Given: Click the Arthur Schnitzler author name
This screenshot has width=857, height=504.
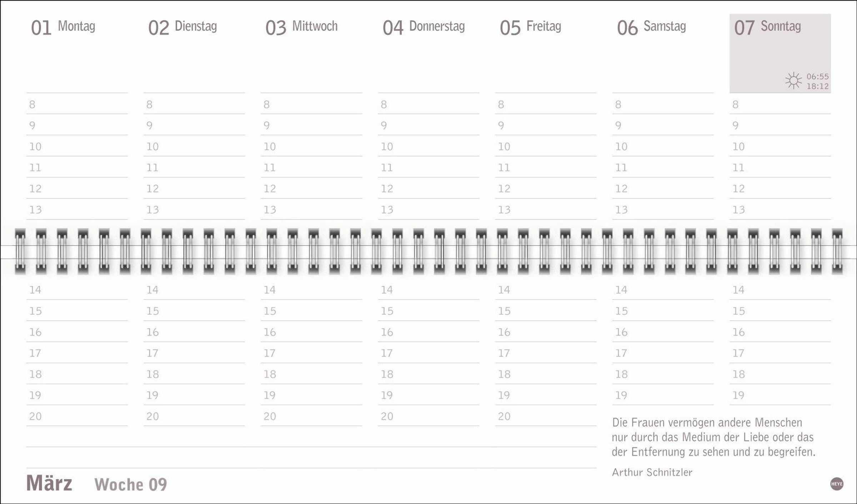Looking at the screenshot, I should tap(652, 472).
